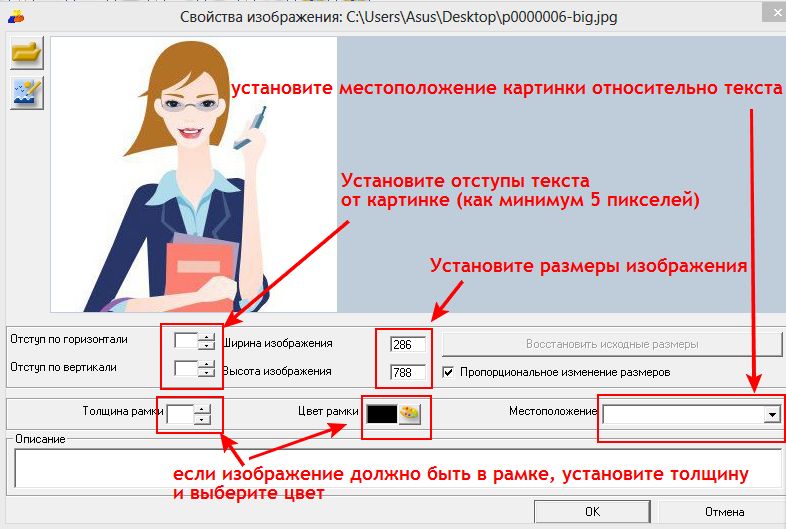Increase Толщина рамки with up arrow
The height and width of the screenshot is (529, 786).
201,408
